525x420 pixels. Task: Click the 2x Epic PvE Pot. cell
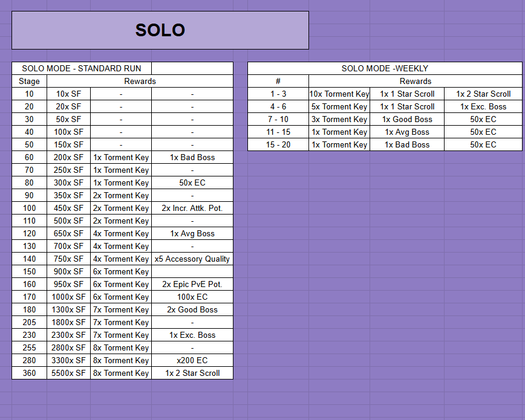pyautogui.click(x=192, y=284)
